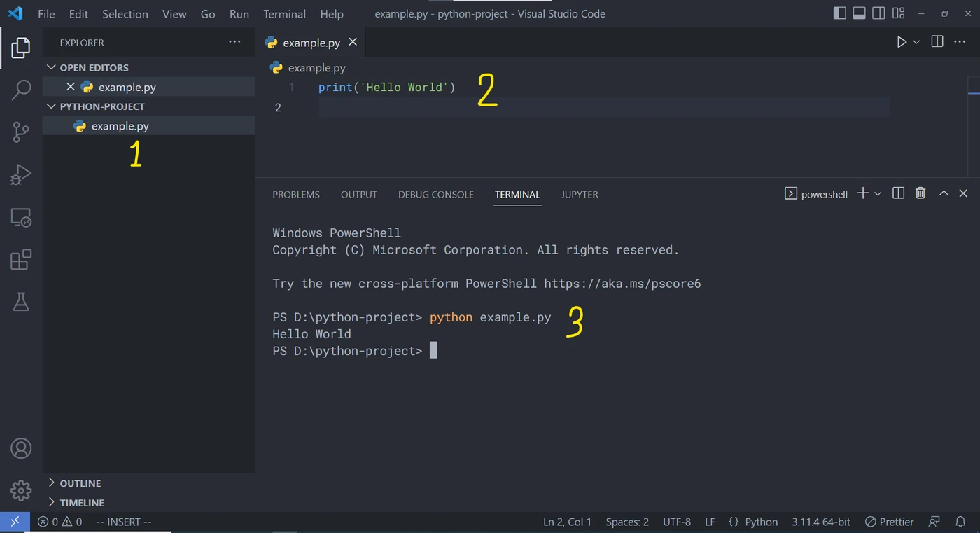Customize layout icon in title bar
980x533 pixels.
point(899,13)
